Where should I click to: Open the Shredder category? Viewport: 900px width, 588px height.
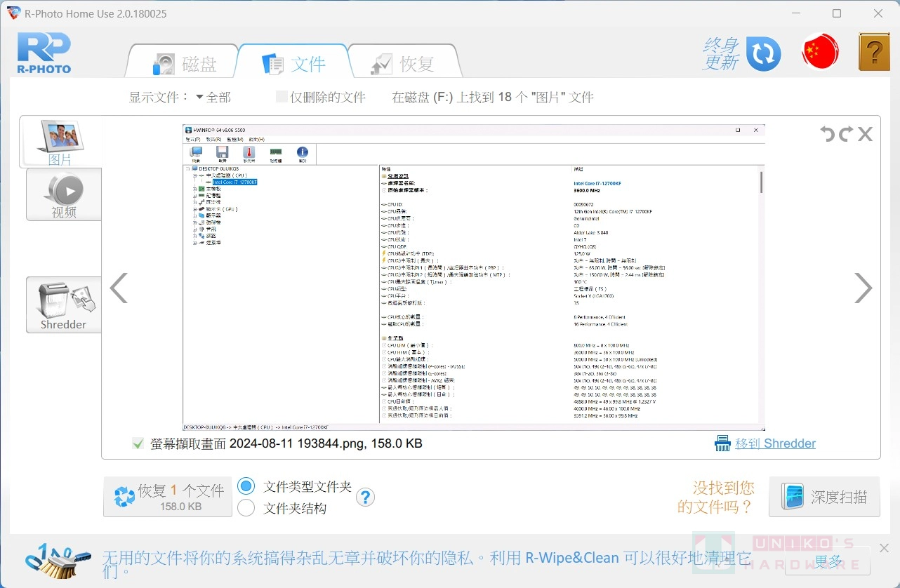click(x=64, y=305)
